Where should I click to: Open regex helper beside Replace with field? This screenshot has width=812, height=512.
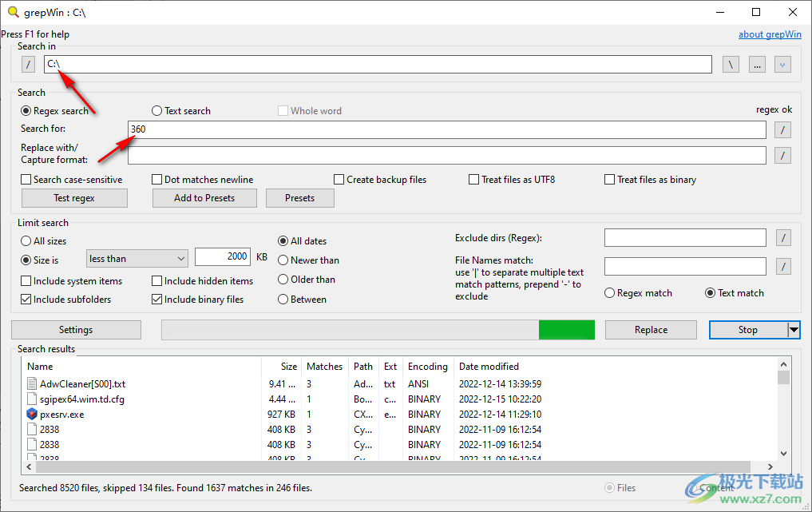coord(782,155)
